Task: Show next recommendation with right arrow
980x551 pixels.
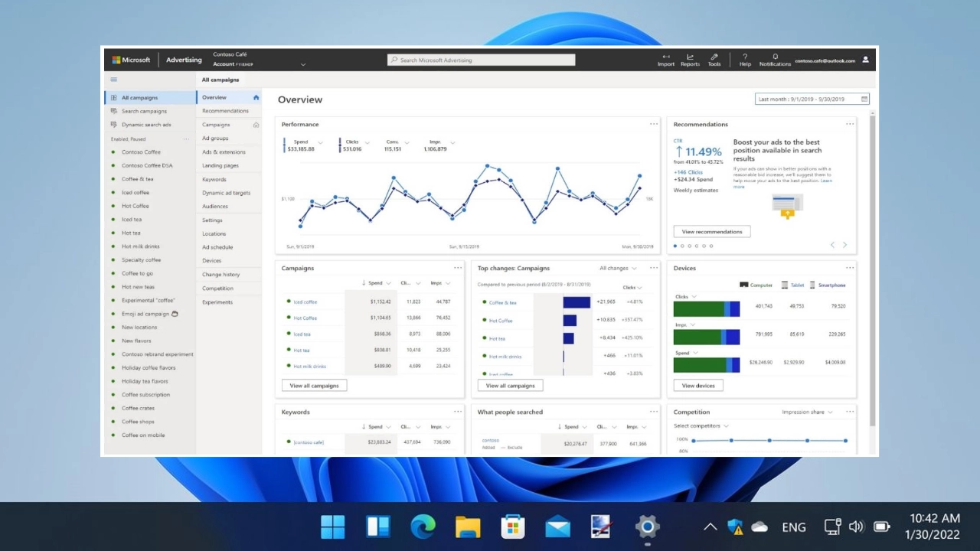Action: [x=844, y=245]
